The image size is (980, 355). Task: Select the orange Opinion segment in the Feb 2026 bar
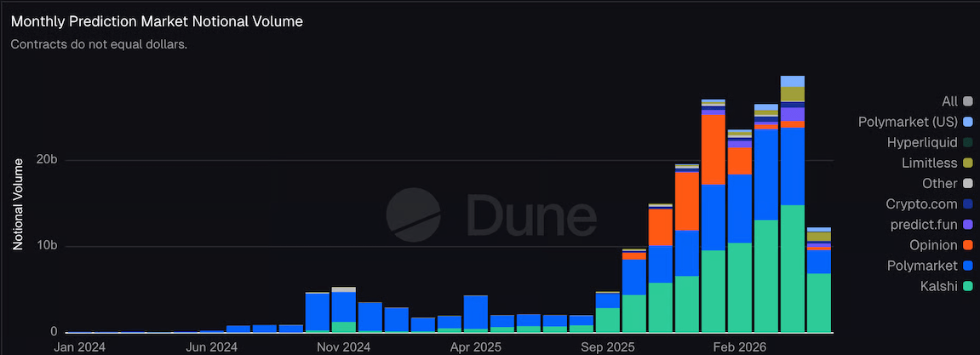[x=740, y=161]
